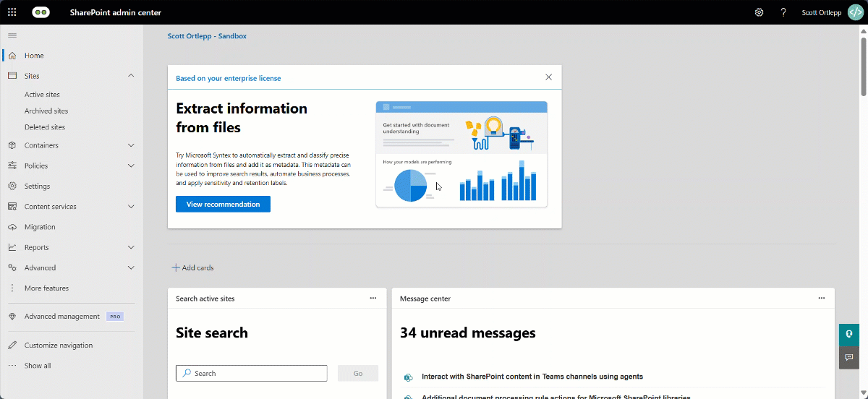
Task: Click the feedback chat icon on right edge
Action: click(848, 357)
